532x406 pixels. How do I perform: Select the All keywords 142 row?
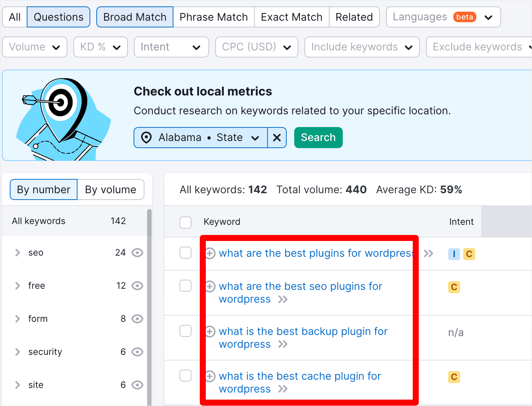[x=74, y=221]
